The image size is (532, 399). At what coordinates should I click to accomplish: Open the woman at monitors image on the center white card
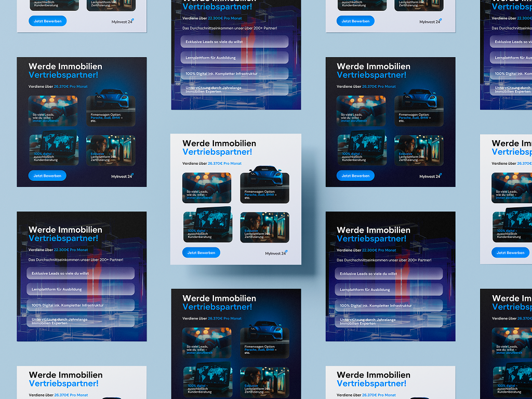coord(264,228)
